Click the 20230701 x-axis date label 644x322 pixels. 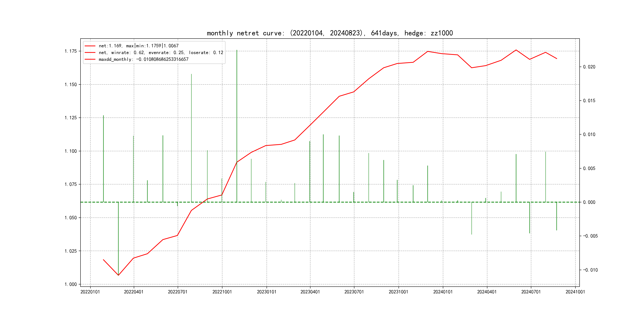click(x=354, y=292)
